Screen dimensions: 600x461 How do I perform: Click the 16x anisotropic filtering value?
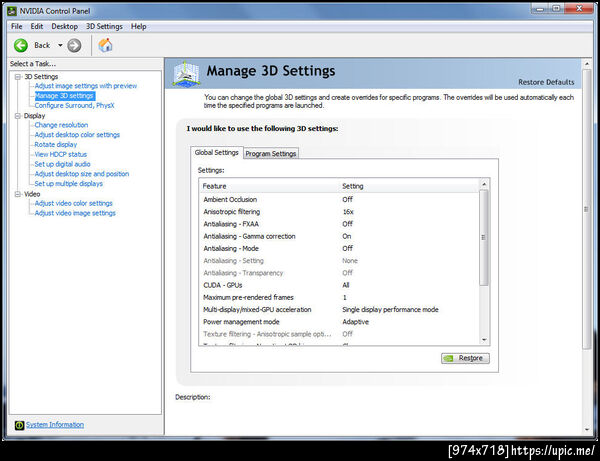click(x=348, y=212)
